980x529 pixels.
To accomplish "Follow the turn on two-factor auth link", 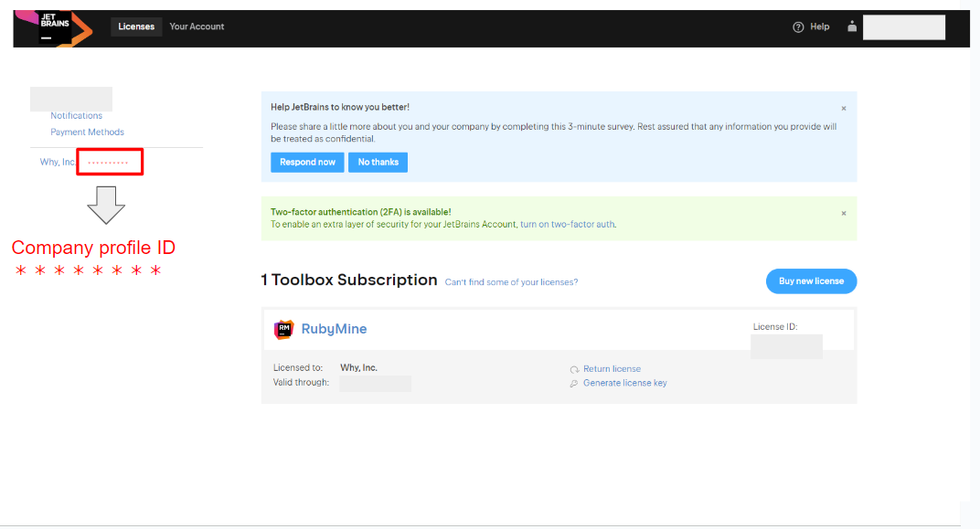I will tap(568, 224).
